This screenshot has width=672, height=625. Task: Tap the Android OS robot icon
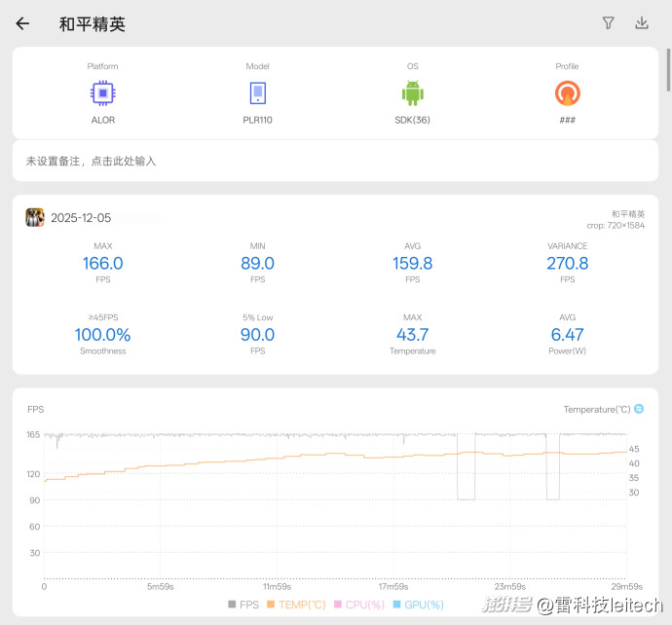[413, 93]
